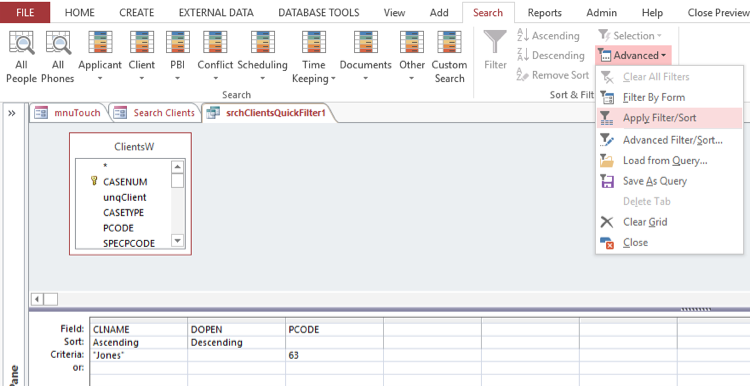Open the Add ribbon tab

pos(439,13)
